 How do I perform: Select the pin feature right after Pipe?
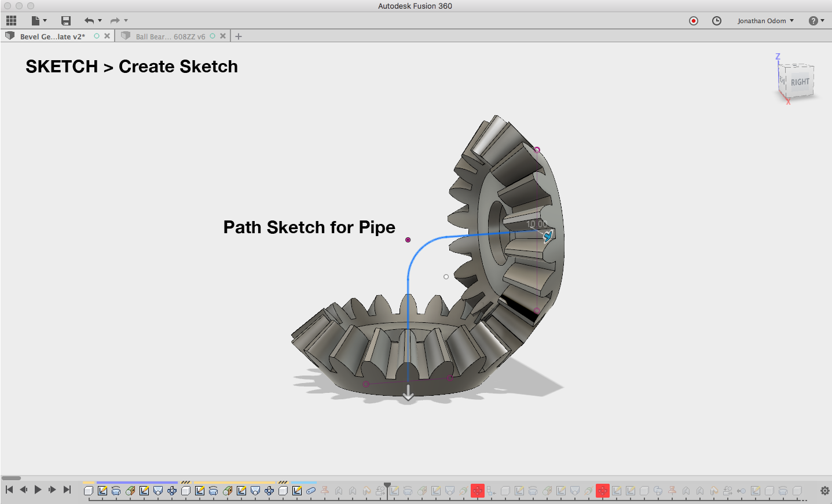325,491
